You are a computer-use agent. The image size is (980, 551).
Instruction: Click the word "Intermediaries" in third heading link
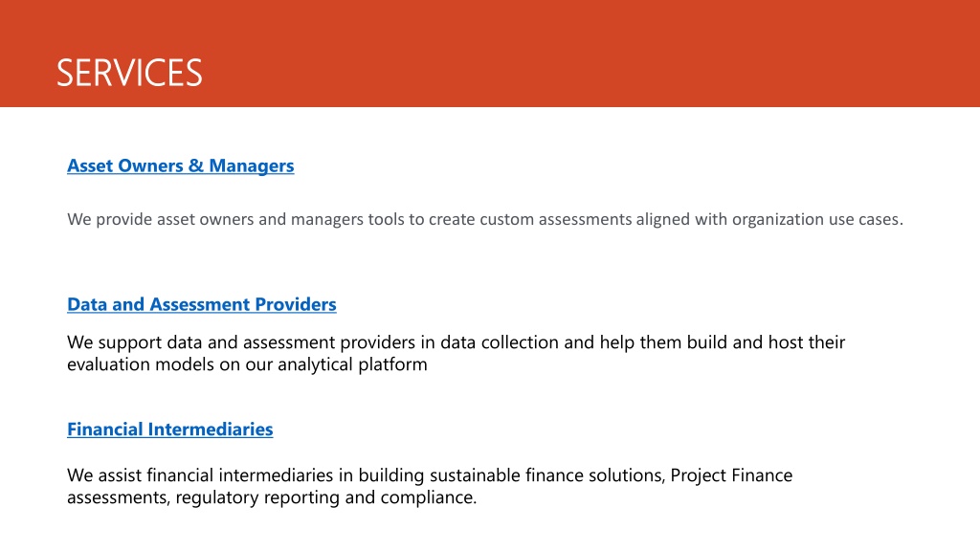point(211,430)
